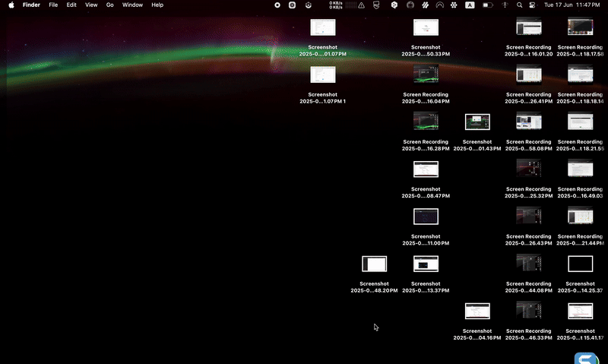Viewport: 608px width, 364px height.
Task: Click the flower-shaped menu bar icon
Action: point(454,5)
